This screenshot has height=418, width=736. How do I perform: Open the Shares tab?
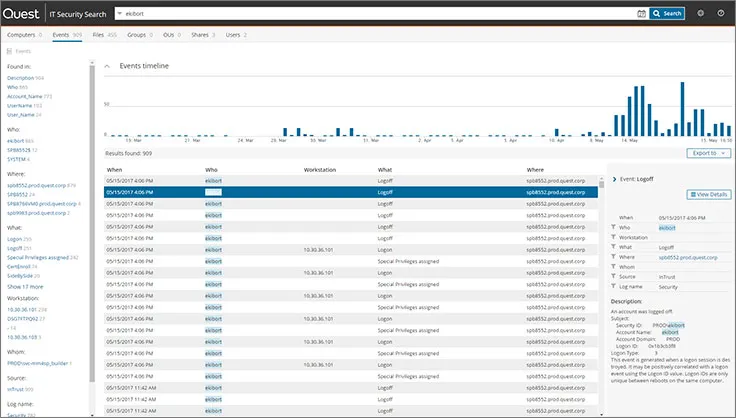coord(200,34)
